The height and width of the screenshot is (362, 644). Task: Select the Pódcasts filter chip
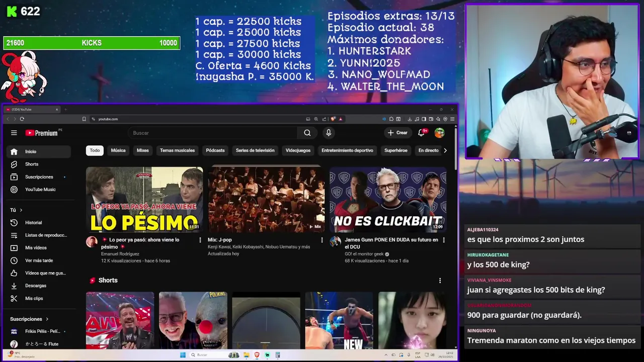(x=215, y=150)
